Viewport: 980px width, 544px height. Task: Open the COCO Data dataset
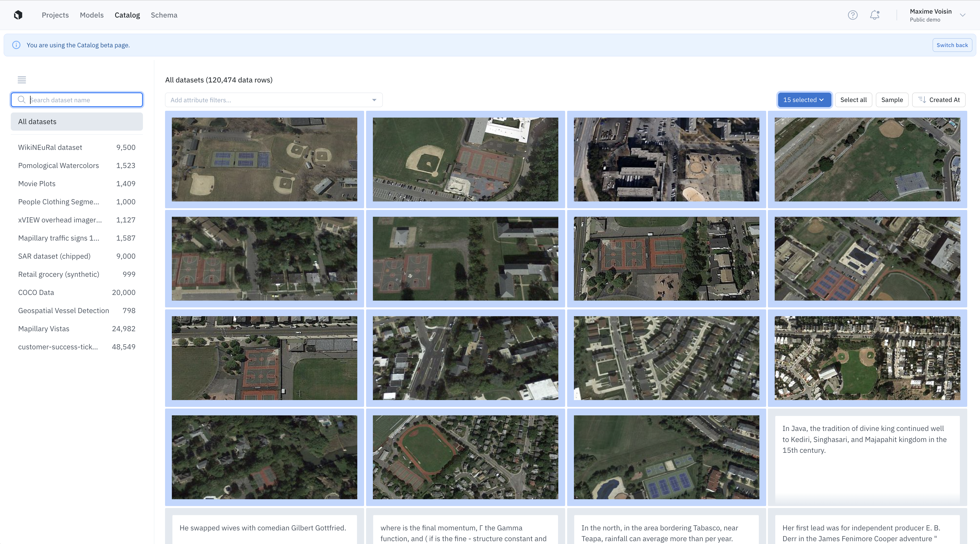click(x=77, y=292)
